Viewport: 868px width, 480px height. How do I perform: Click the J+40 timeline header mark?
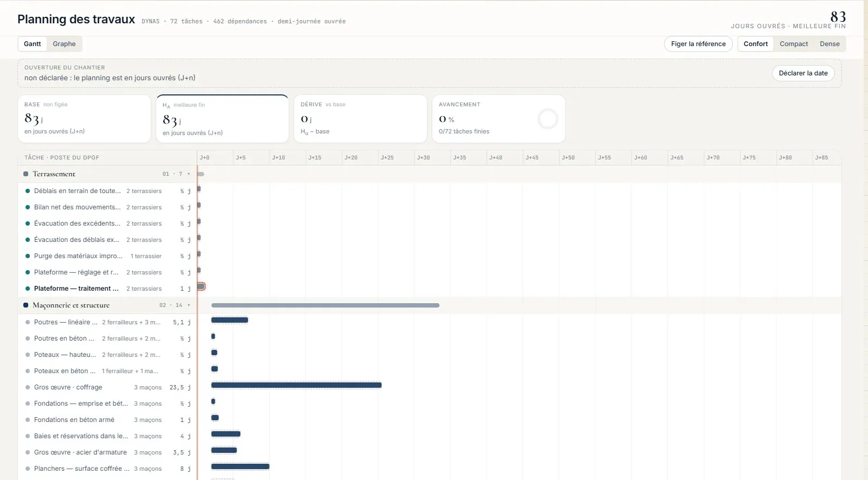pyautogui.click(x=495, y=158)
